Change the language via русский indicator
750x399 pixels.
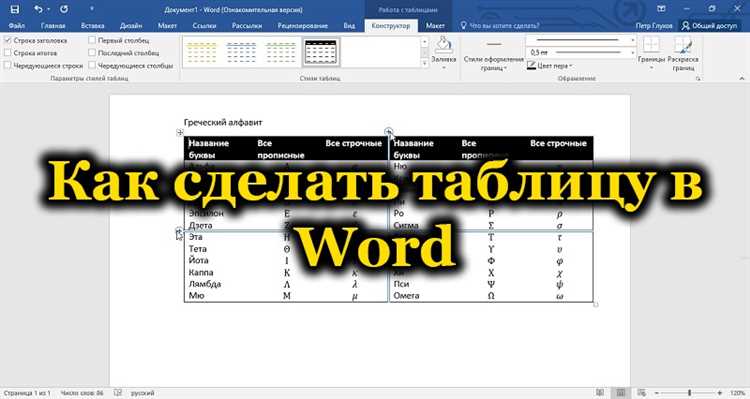[x=143, y=393]
